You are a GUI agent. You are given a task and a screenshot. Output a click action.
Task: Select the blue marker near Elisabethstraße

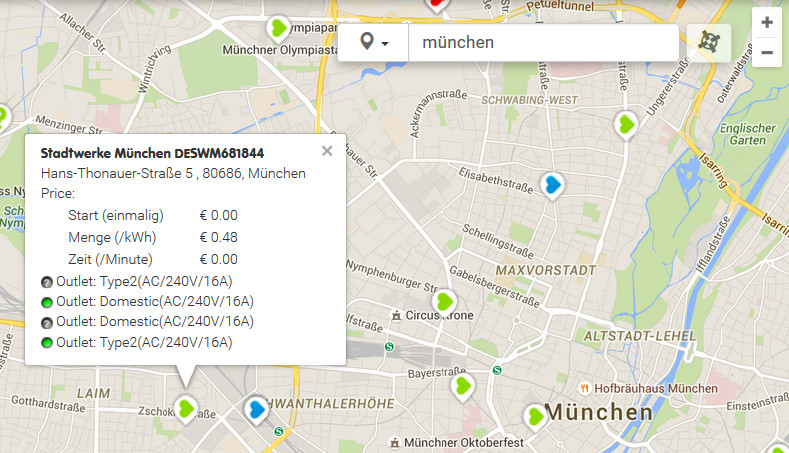click(x=551, y=184)
